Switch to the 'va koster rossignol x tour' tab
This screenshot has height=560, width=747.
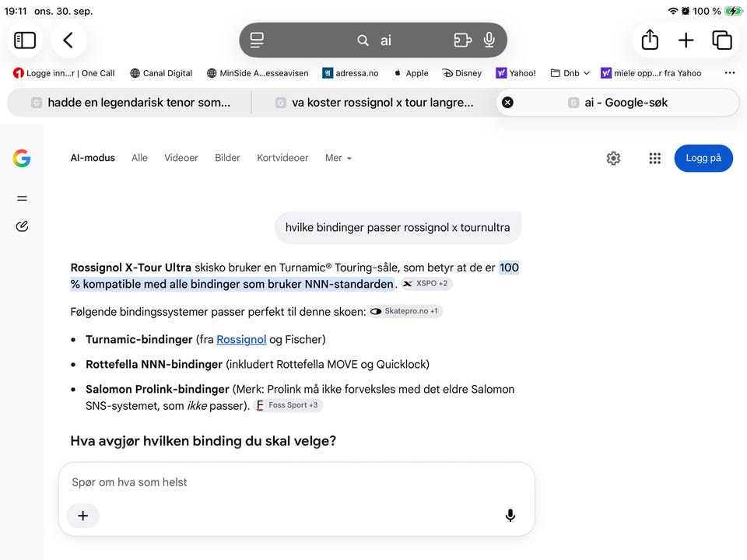point(374,103)
